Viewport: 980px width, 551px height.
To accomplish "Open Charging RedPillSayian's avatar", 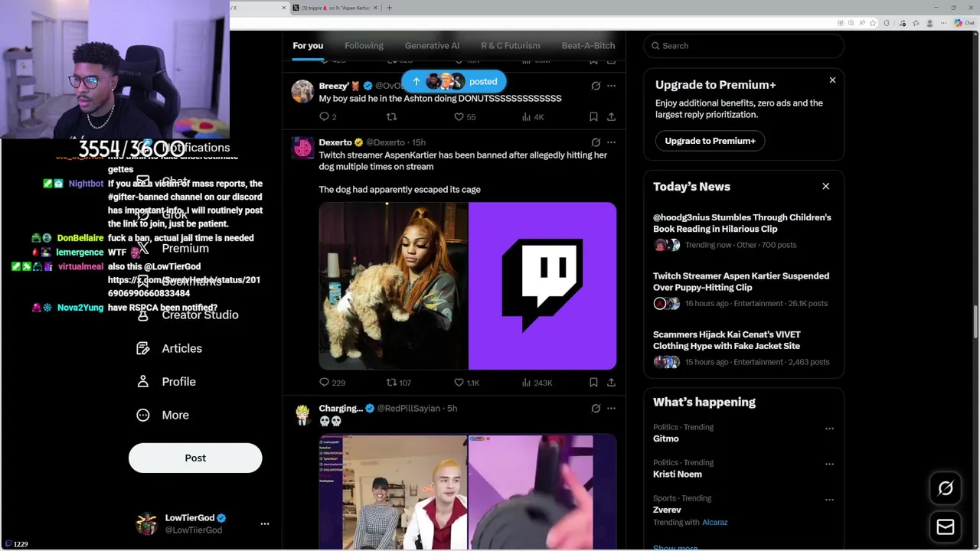I will 302,414.
